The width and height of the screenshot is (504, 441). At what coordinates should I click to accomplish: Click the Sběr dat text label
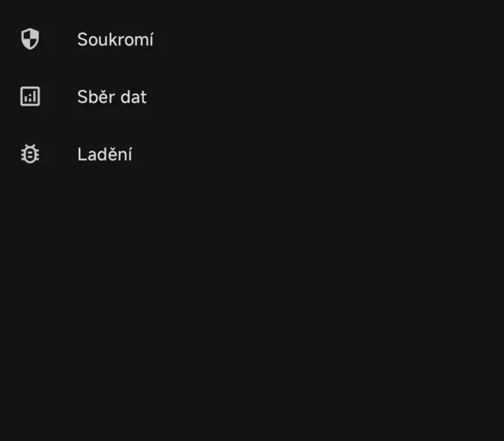coord(112,97)
